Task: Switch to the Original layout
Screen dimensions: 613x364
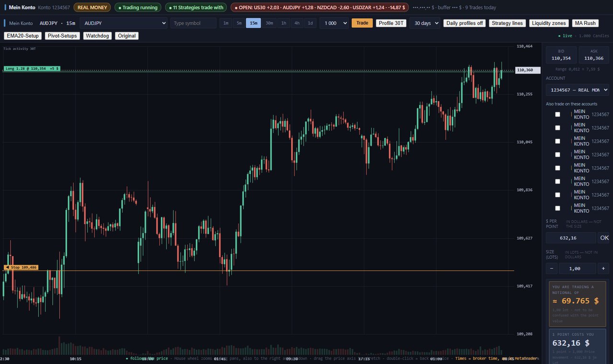Action: pyautogui.click(x=127, y=36)
